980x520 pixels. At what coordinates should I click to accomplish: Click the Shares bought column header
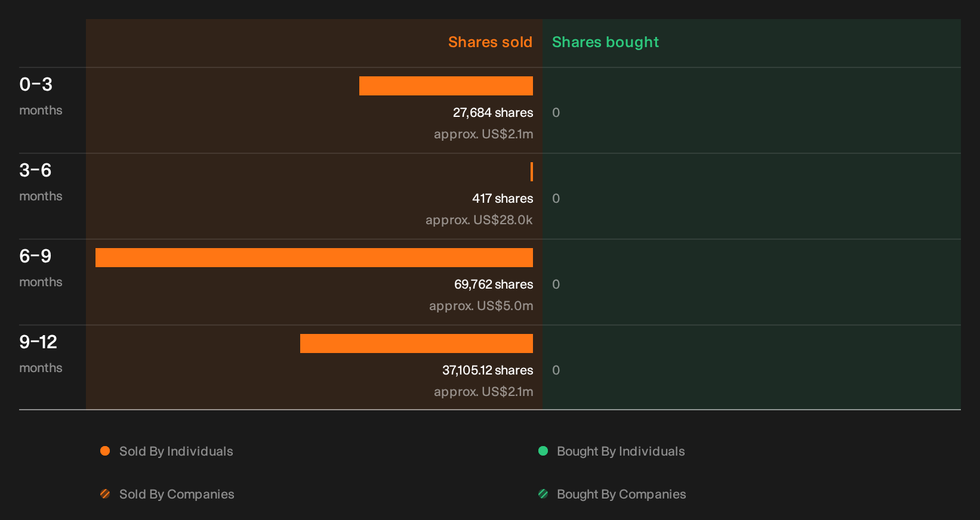[605, 42]
